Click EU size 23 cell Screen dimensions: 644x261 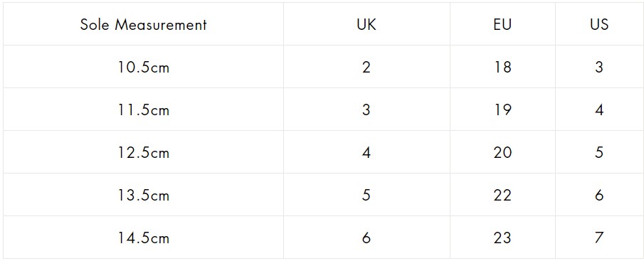point(502,238)
